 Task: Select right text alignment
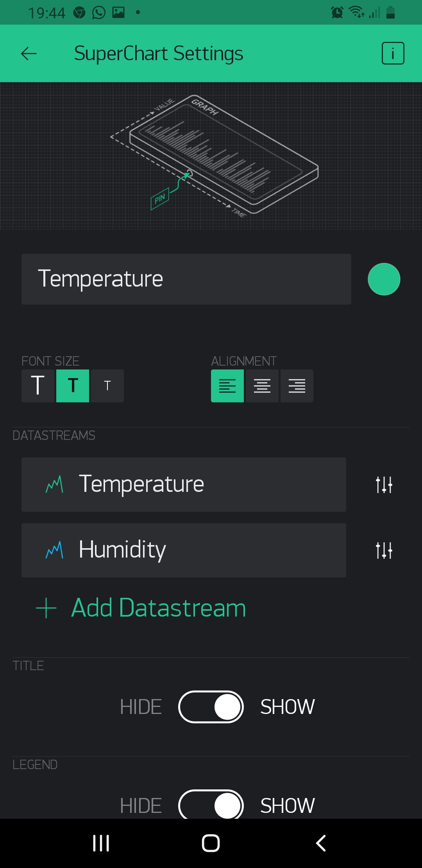click(x=297, y=386)
